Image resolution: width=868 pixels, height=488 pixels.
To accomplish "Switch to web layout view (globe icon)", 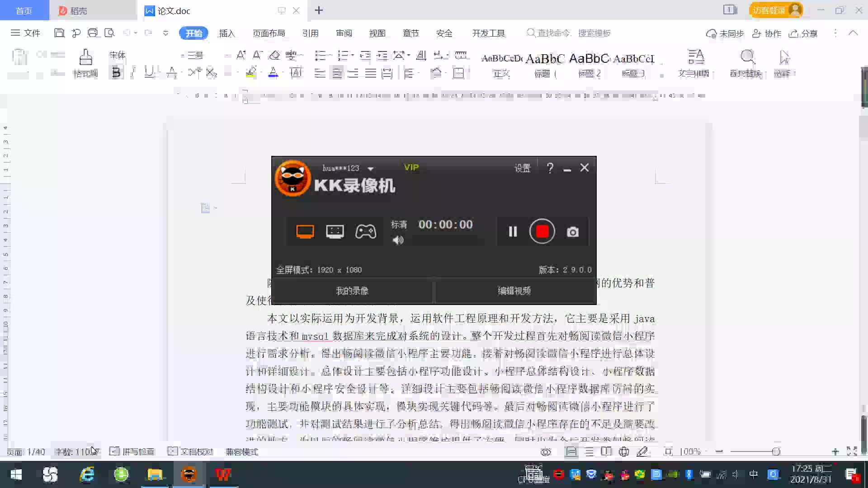I will click(x=624, y=451).
